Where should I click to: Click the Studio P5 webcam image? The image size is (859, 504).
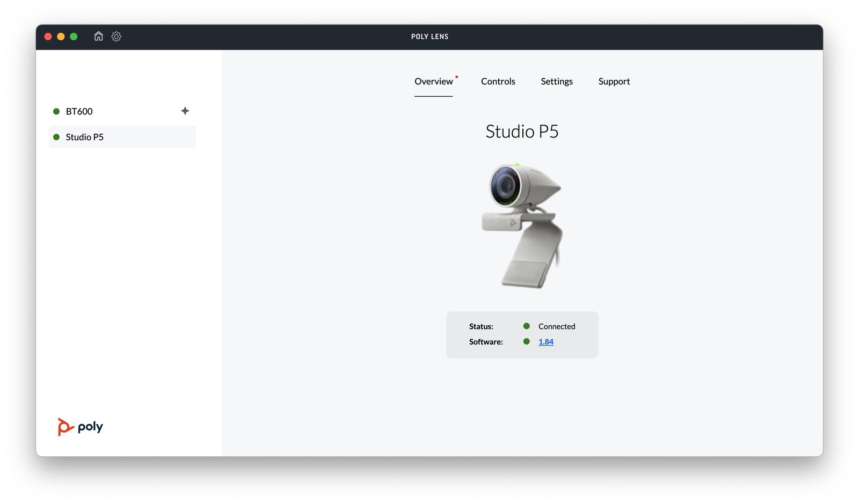click(x=522, y=225)
